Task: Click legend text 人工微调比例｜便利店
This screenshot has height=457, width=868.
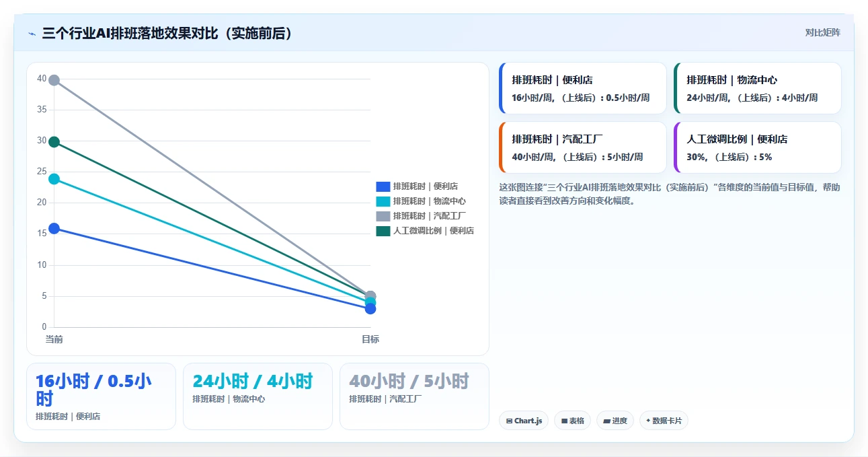Action: tap(433, 231)
